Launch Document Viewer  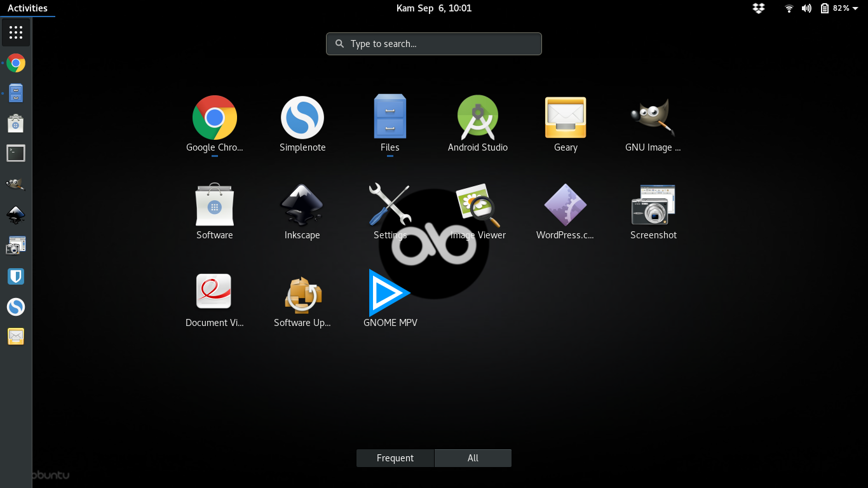[x=214, y=293]
